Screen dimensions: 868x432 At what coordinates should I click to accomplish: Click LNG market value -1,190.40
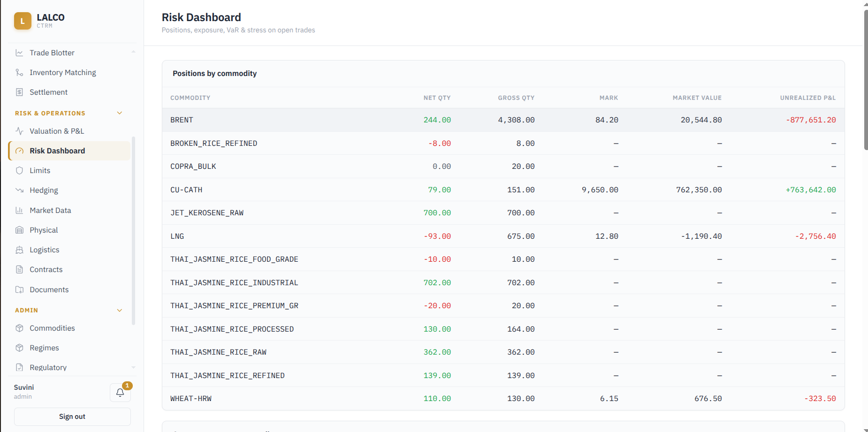(x=701, y=236)
